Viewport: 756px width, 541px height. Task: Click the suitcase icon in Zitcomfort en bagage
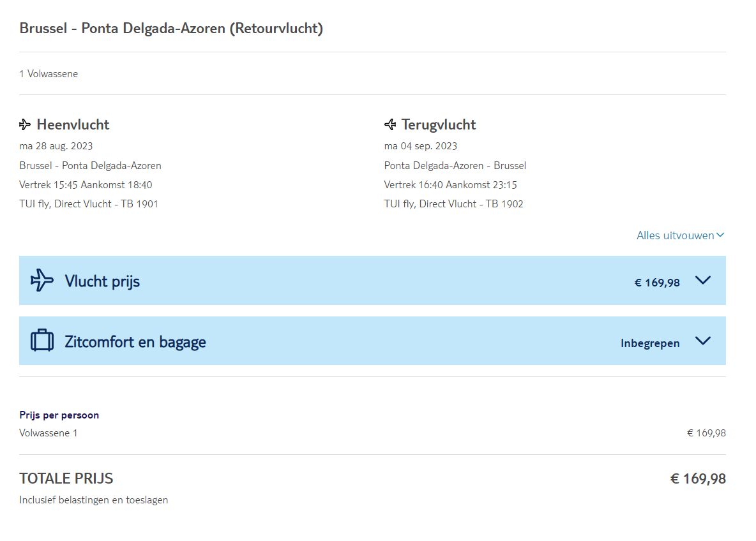[x=42, y=341]
